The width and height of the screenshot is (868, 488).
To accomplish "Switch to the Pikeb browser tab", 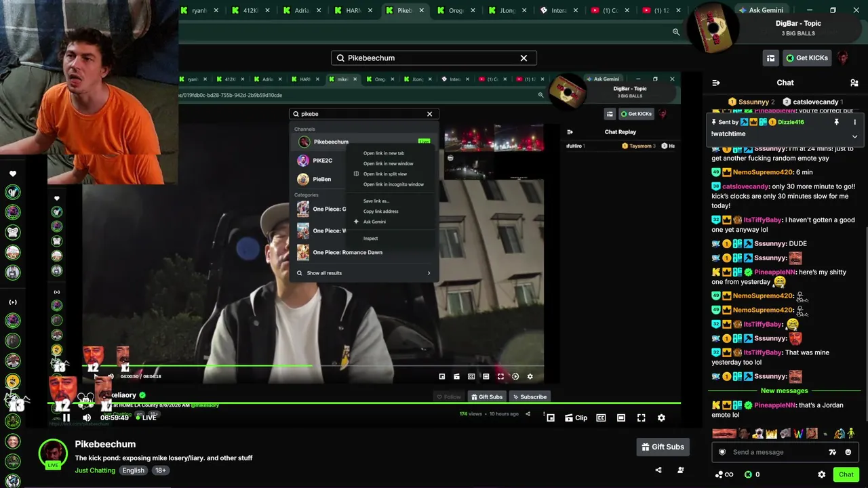I will [405, 10].
